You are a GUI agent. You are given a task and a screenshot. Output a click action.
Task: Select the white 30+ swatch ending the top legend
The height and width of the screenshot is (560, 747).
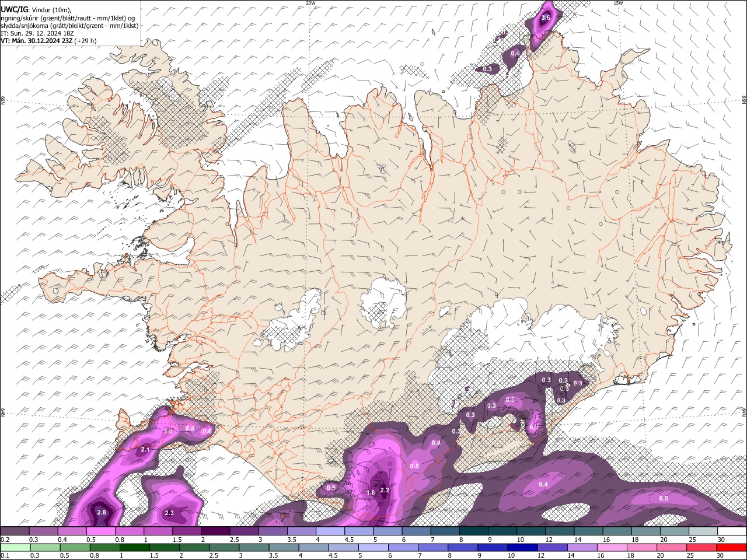pyautogui.click(x=732, y=531)
